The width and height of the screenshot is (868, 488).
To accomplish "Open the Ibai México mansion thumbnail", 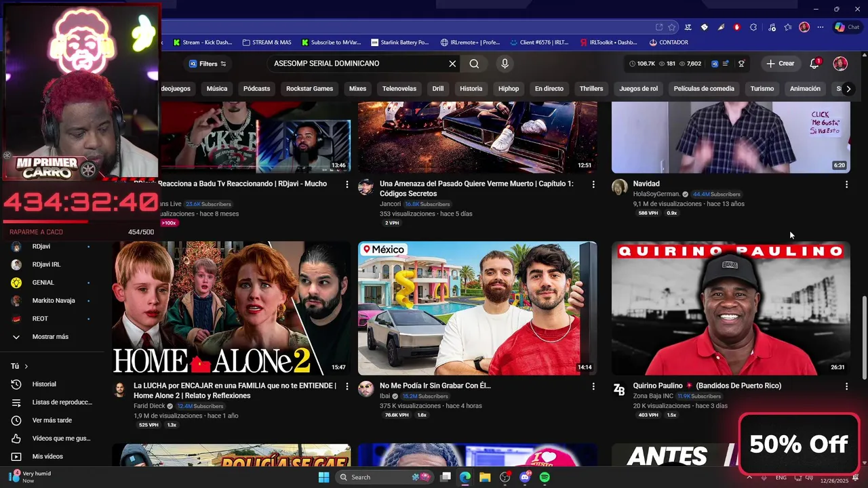I will 477,308.
